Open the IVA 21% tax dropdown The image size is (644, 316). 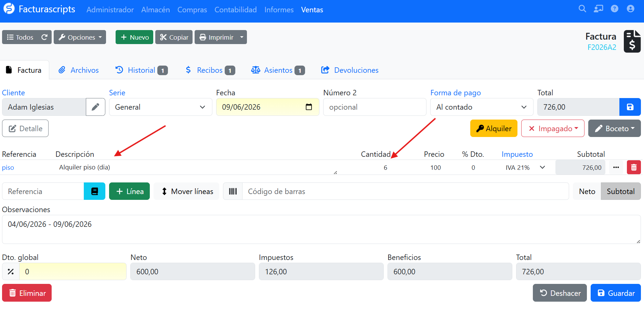(525, 167)
